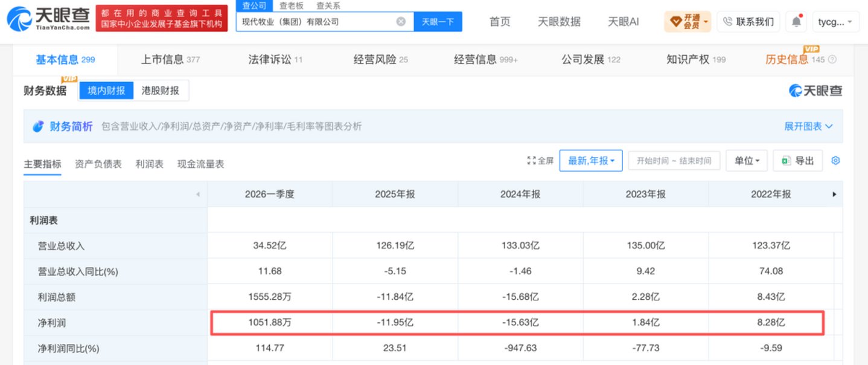Open the 法律诉讼 tab
Image resolution: width=868 pixels, height=365 pixels.
275,59
